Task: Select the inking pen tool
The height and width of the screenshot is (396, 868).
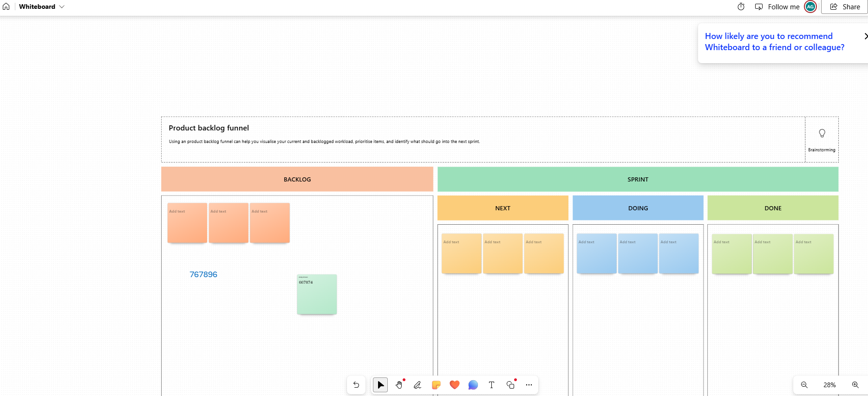Action: [x=418, y=385]
